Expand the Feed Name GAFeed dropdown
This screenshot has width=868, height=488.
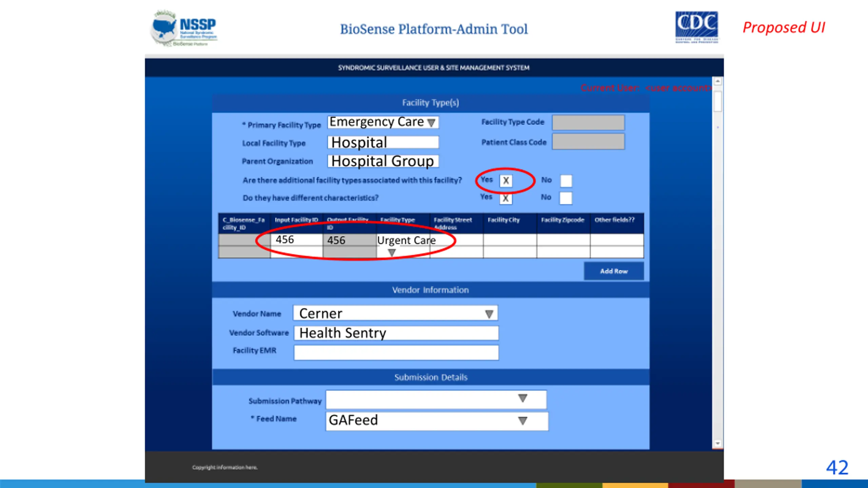click(x=522, y=421)
